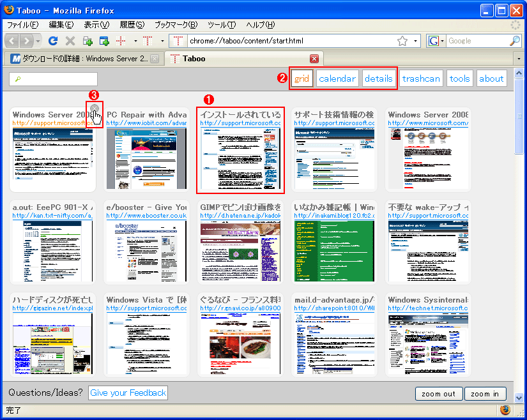Click the scrollbar down arrow

point(519,398)
